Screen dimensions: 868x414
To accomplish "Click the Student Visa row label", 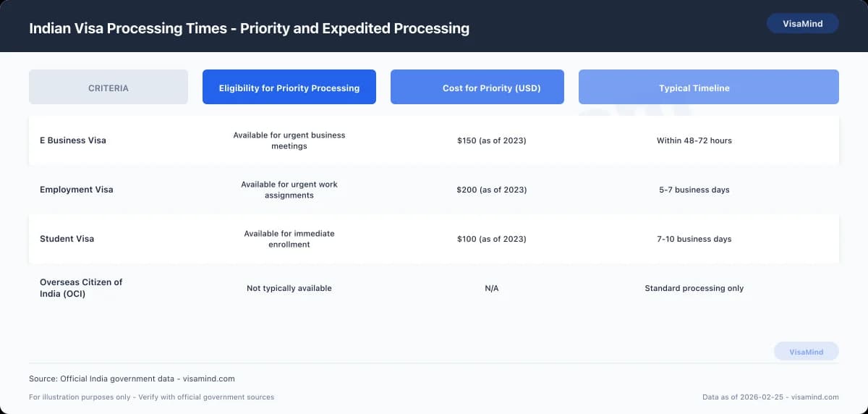I will tap(67, 239).
